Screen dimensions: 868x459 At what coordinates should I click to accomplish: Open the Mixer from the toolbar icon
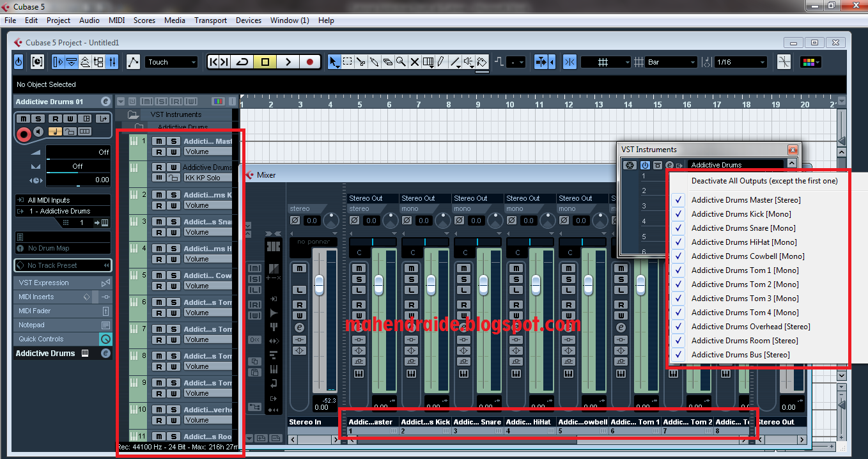click(112, 62)
